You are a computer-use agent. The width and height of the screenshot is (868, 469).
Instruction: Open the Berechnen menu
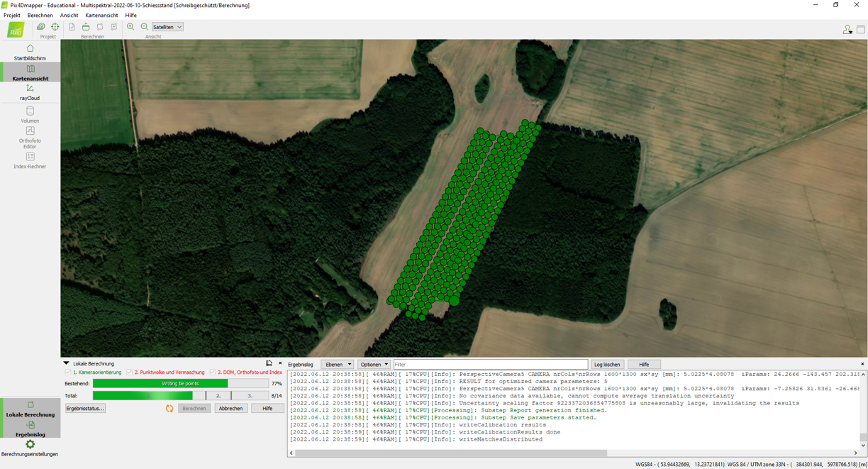pos(40,15)
